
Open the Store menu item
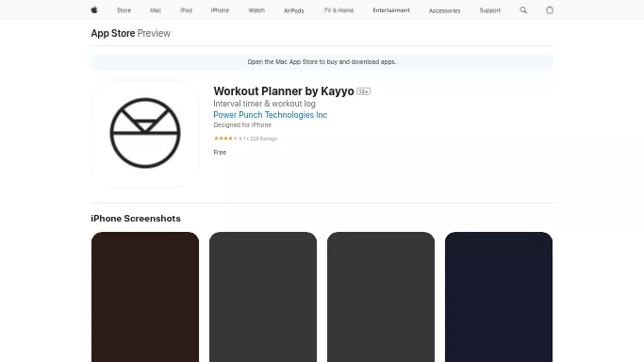click(124, 10)
